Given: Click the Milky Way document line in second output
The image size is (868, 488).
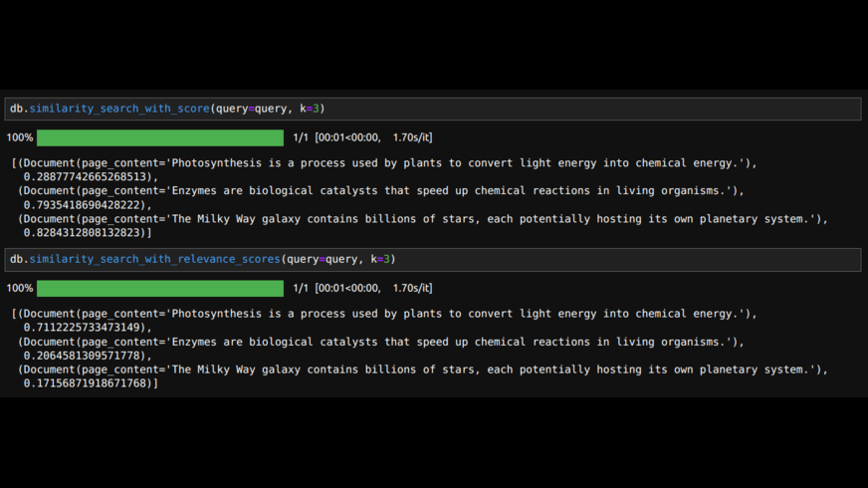Looking at the screenshot, I should [422, 369].
